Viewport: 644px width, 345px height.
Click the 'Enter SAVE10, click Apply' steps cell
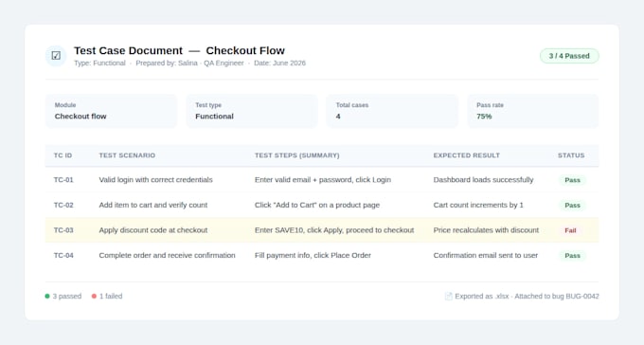pos(334,230)
